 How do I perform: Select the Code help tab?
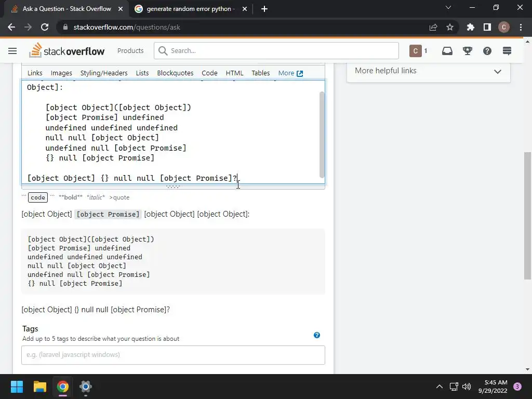click(x=209, y=73)
